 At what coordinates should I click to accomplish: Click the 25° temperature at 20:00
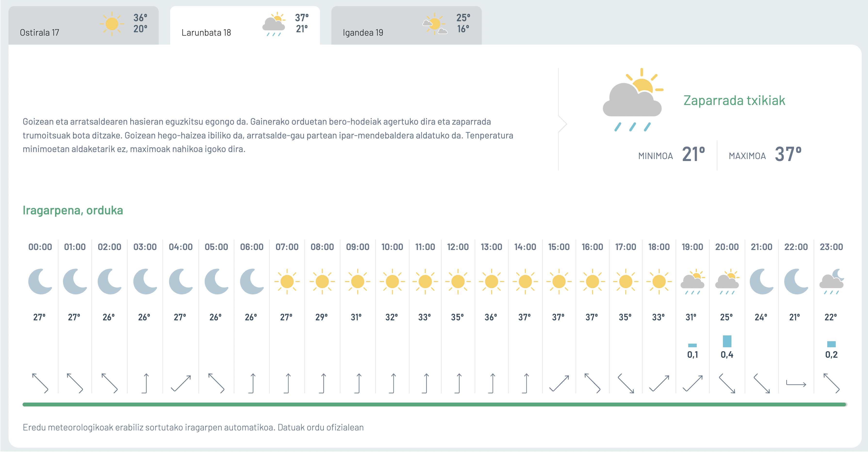727,317
